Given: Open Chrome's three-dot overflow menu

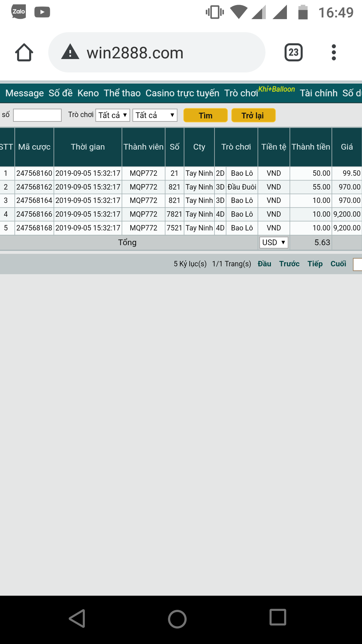Looking at the screenshot, I should pyautogui.click(x=334, y=53).
